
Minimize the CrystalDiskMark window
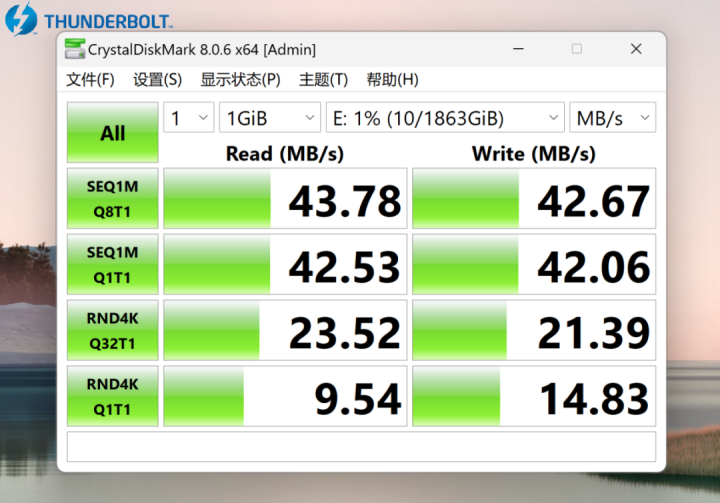(x=518, y=49)
